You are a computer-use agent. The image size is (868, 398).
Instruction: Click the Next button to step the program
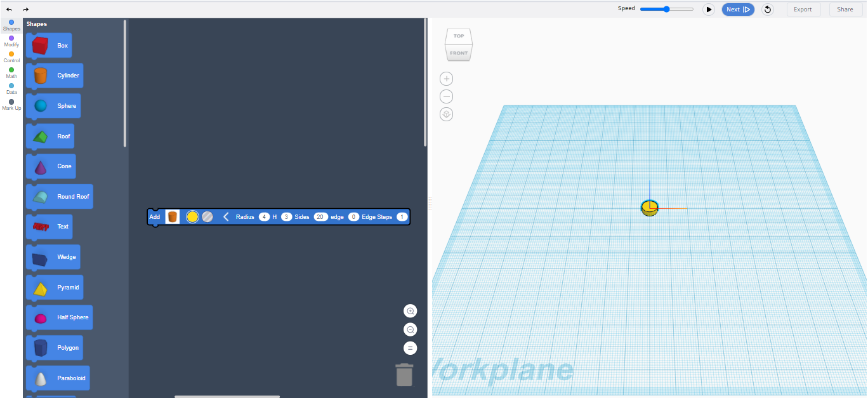click(x=738, y=9)
